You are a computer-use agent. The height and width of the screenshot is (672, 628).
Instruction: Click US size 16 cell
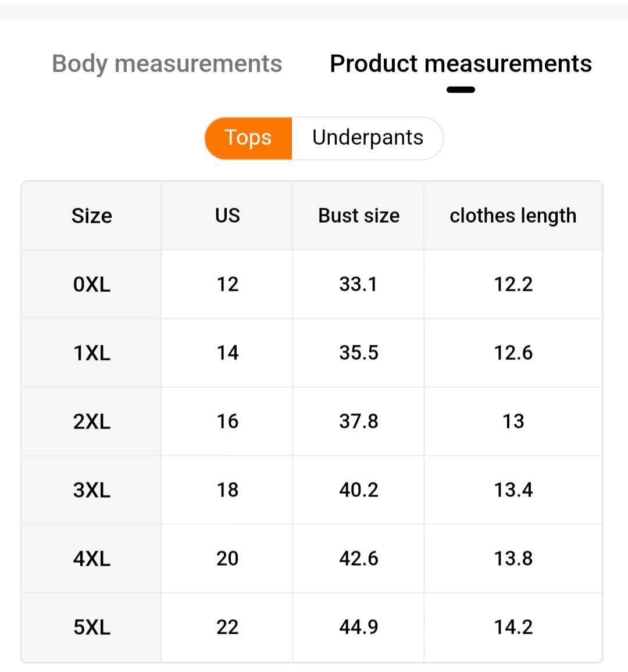click(x=227, y=421)
